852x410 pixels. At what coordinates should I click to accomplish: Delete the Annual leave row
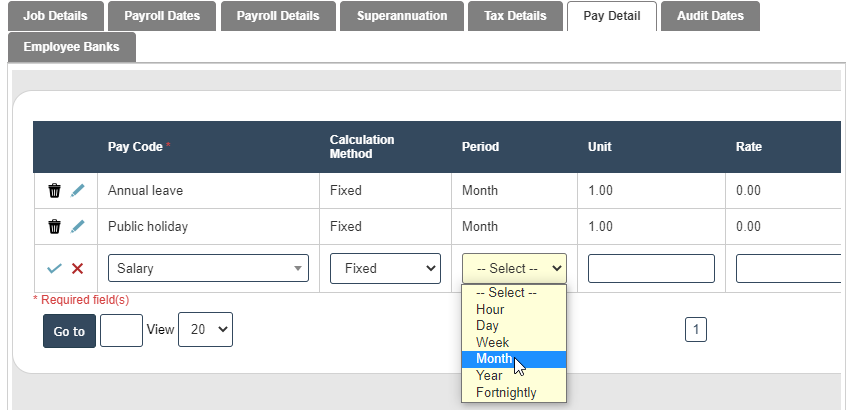[x=55, y=190]
